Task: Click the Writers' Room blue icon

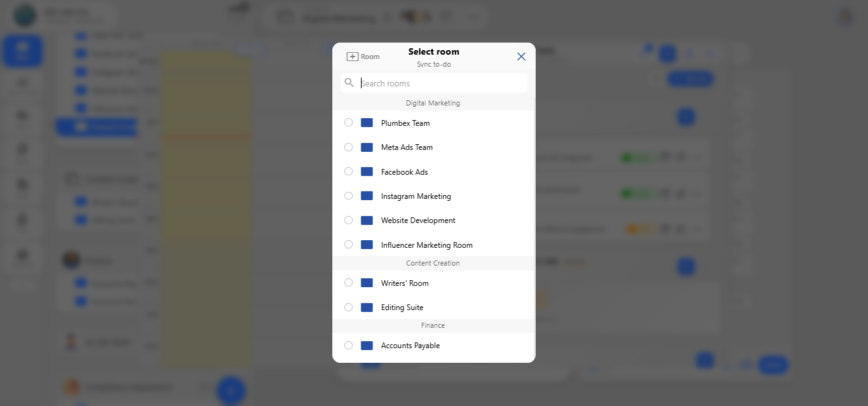Action: 367,283
